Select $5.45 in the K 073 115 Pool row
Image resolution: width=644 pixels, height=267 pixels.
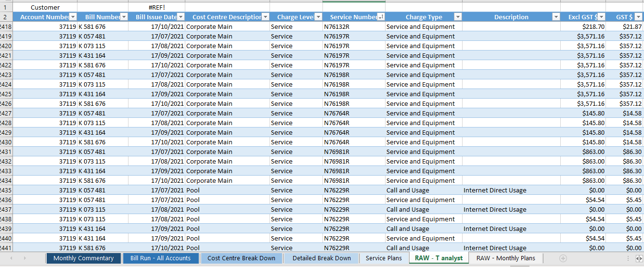pyautogui.click(x=625, y=219)
